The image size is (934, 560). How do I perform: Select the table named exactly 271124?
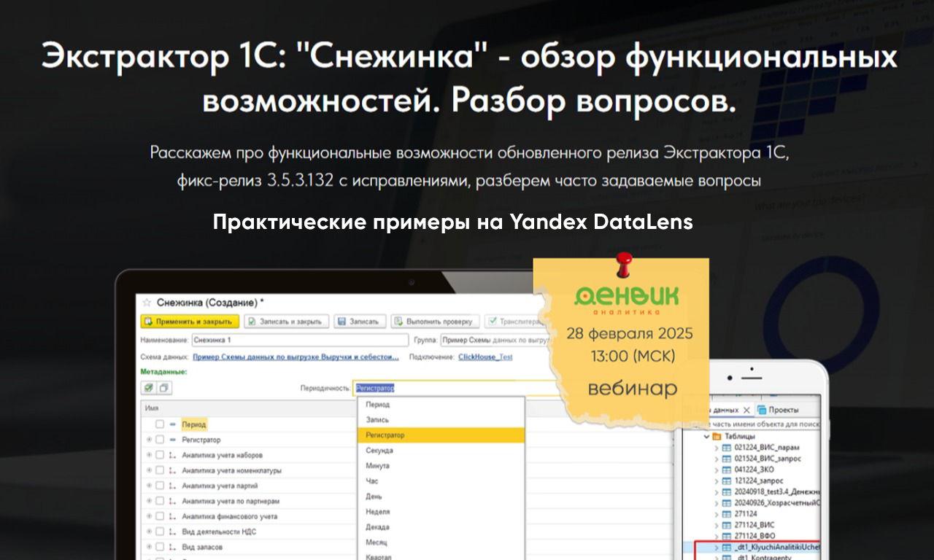pos(746,514)
